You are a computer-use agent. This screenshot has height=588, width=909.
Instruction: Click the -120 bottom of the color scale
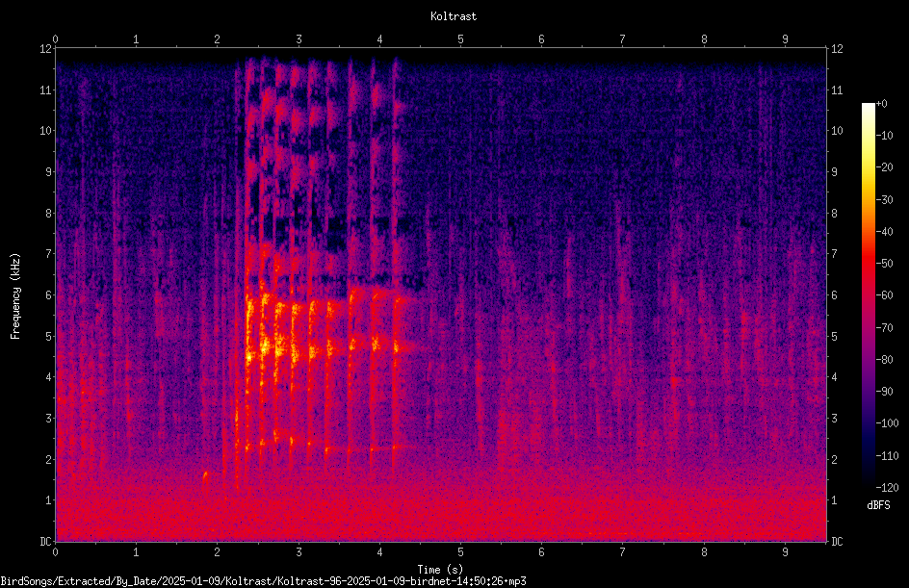[x=888, y=487]
